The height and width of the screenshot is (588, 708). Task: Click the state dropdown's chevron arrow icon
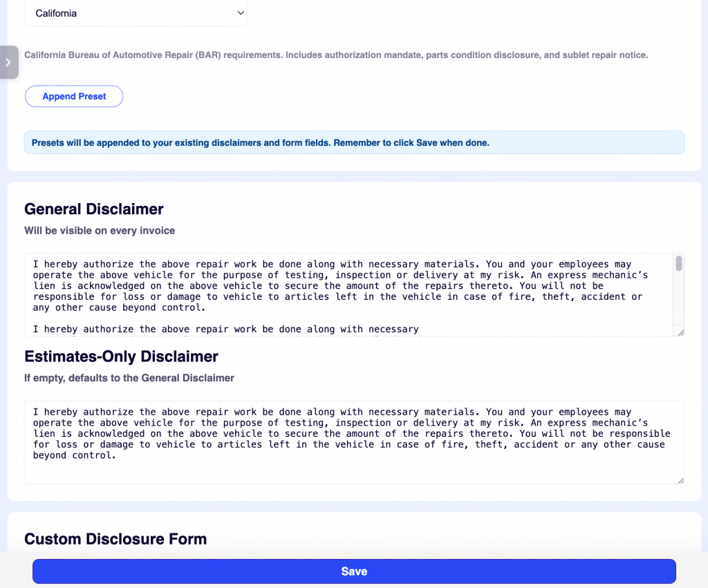point(241,12)
